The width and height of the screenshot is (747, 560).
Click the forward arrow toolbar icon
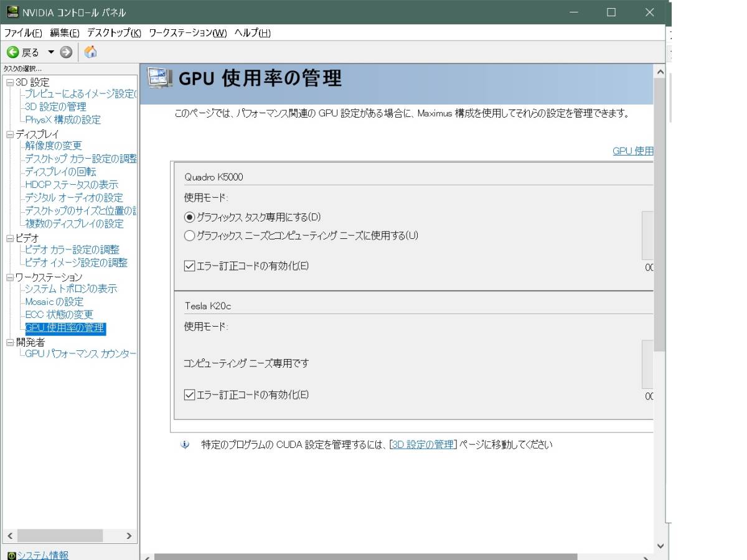click(66, 52)
